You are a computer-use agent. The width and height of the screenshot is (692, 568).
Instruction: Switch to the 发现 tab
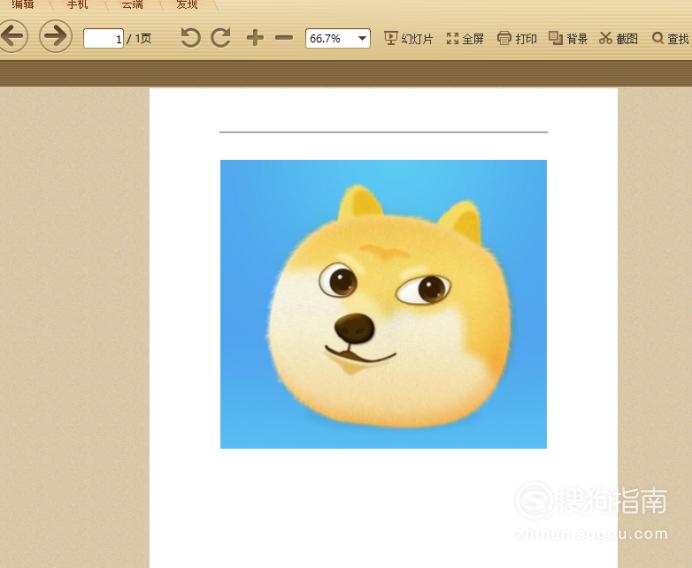tap(187, 5)
